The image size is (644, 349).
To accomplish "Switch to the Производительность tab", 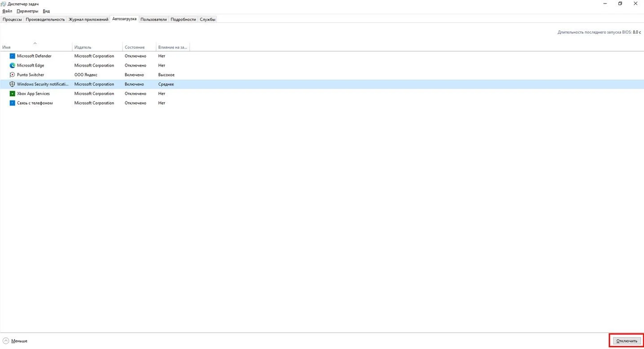I will click(x=45, y=19).
